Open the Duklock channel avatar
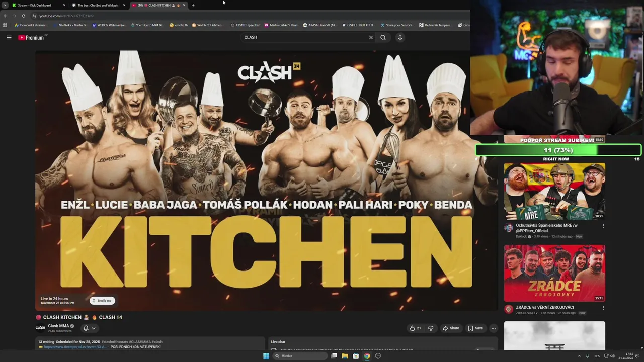 click(x=509, y=228)
